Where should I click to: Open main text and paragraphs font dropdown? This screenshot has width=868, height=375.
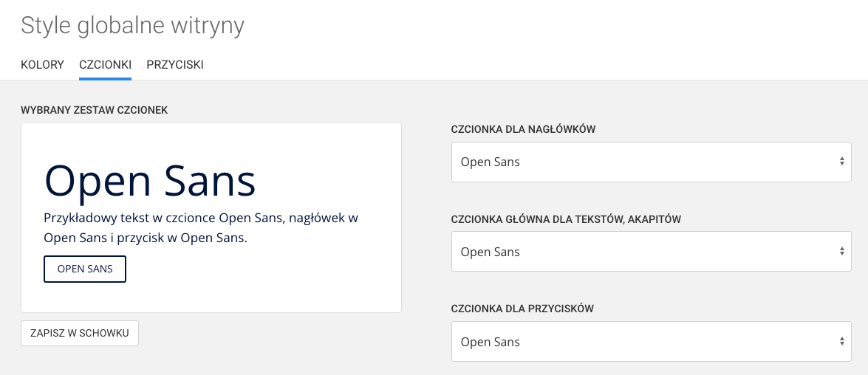[643, 252]
